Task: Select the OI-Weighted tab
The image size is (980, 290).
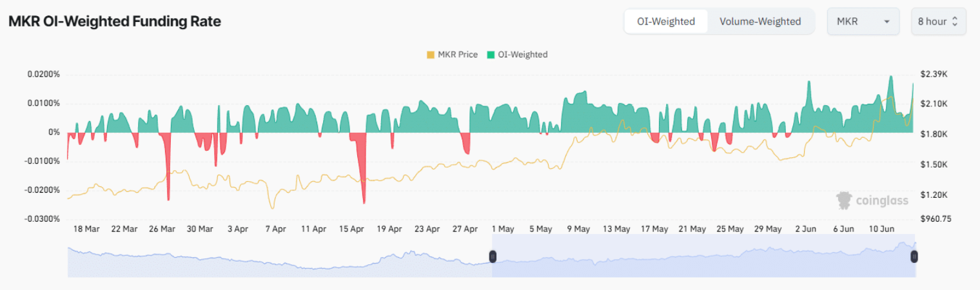Action: [666, 21]
